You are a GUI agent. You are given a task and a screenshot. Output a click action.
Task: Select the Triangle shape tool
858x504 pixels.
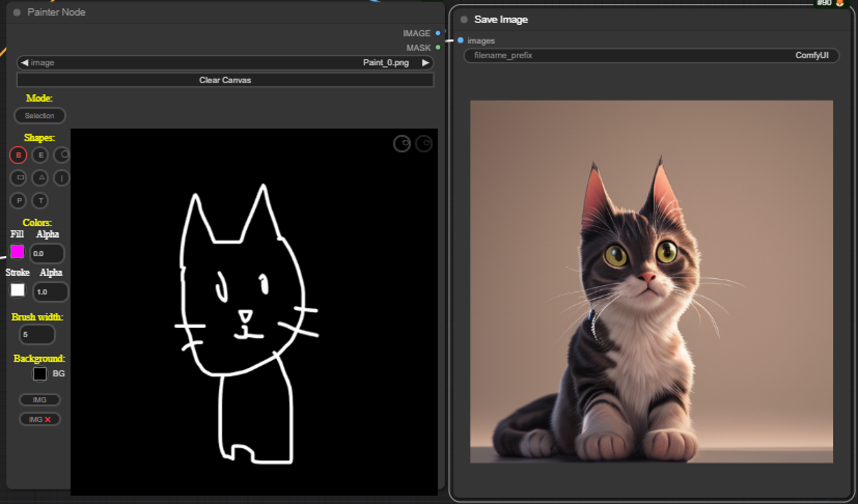pyautogui.click(x=41, y=177)
